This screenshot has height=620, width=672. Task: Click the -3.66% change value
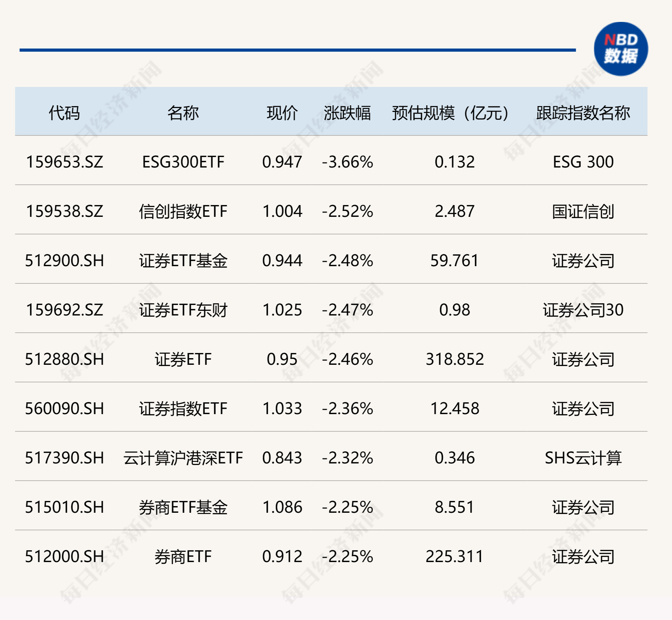tap(347, 162)
